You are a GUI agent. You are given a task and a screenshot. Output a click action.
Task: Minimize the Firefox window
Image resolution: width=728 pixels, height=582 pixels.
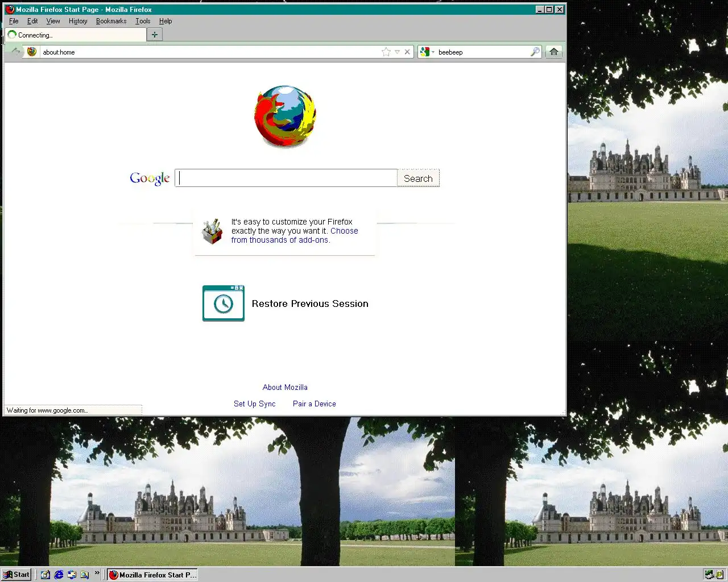(540, 9)
